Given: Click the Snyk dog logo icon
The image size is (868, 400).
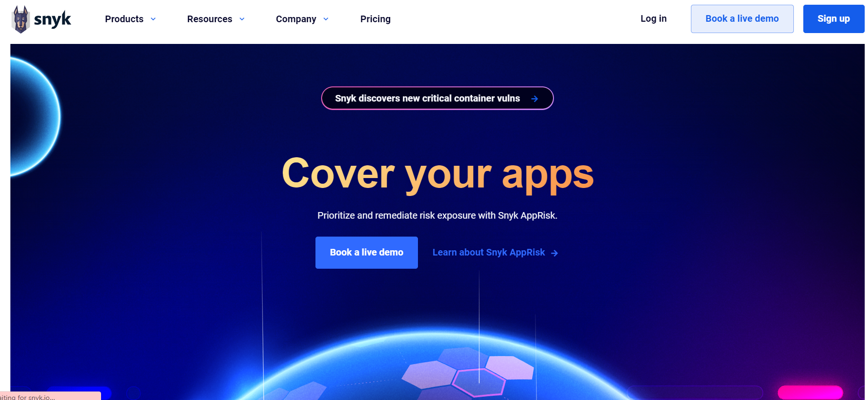Looking at the screenshot, I should pos(20,19).
